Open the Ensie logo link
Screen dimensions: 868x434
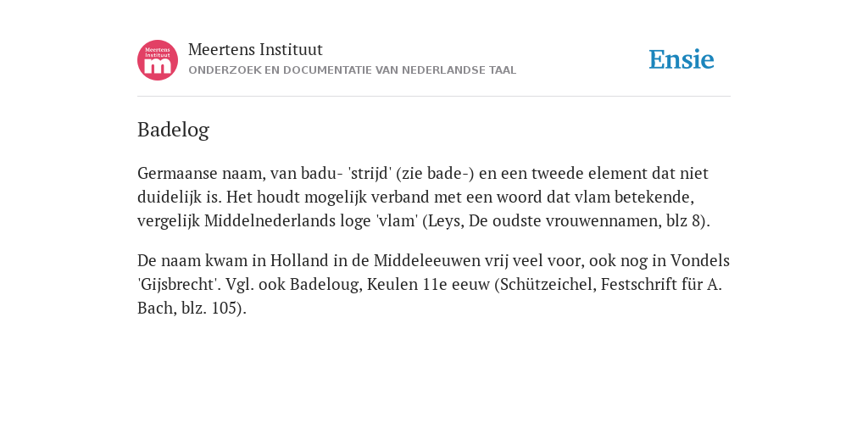682,59
